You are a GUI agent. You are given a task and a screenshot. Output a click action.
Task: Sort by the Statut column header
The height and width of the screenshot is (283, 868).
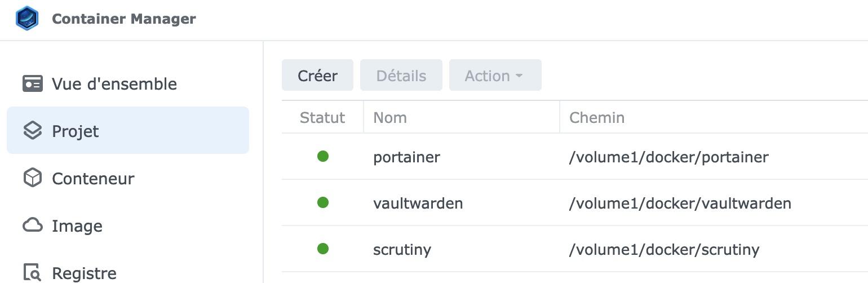322,117
